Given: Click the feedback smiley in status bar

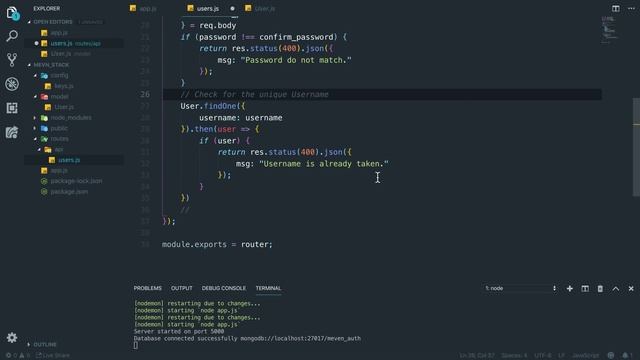Looking at the screenshot, I should (611, 356).
